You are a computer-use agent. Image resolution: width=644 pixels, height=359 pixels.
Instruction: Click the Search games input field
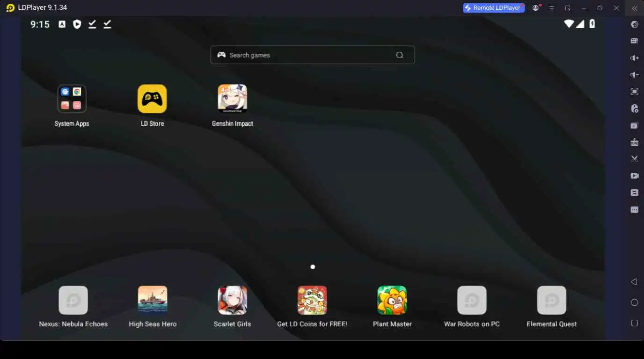(x=312, y=55)
